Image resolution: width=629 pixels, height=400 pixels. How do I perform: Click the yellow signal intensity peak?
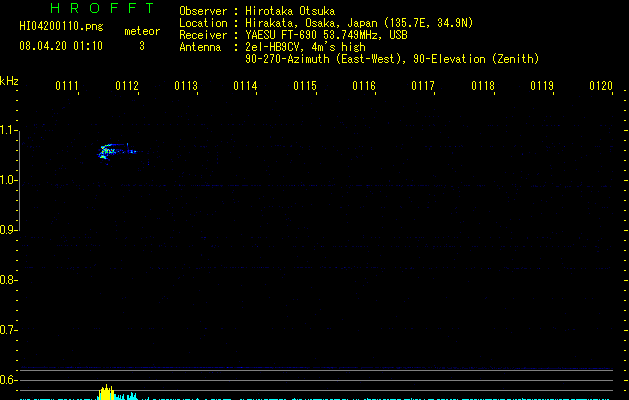(106, 392)
